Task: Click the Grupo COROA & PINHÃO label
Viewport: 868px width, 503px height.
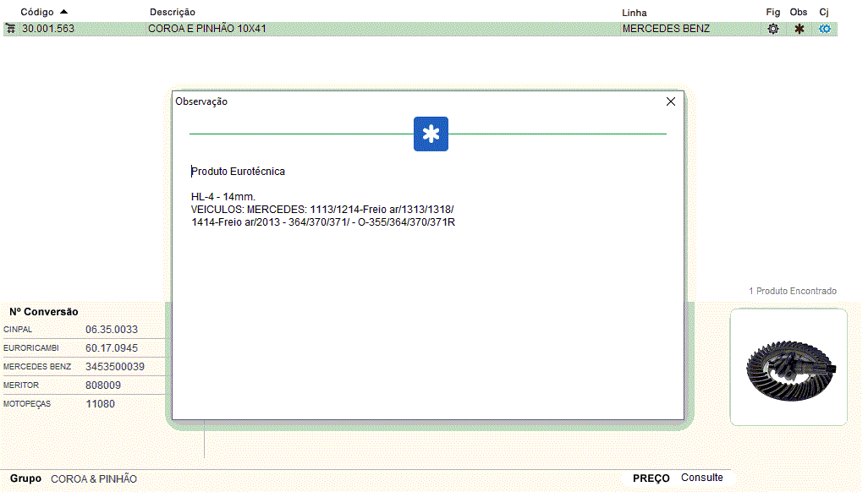Action: click(x=93, y=479)
